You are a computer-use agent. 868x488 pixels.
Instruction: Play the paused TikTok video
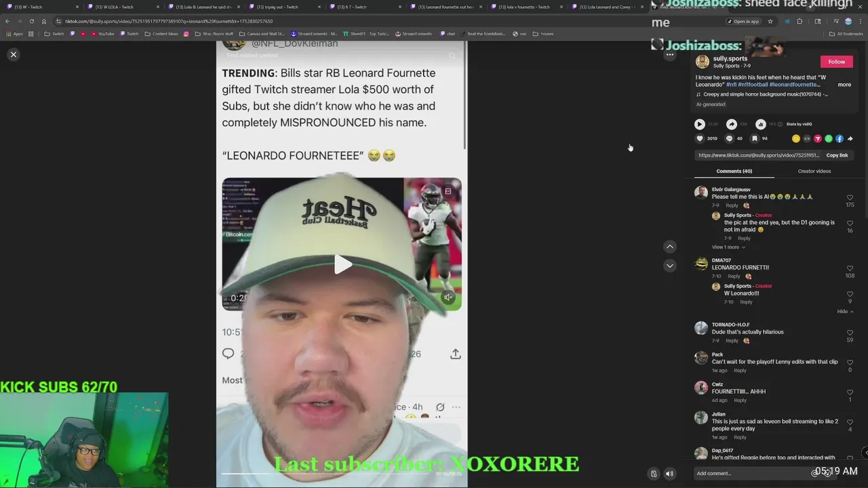pos(342,264)
